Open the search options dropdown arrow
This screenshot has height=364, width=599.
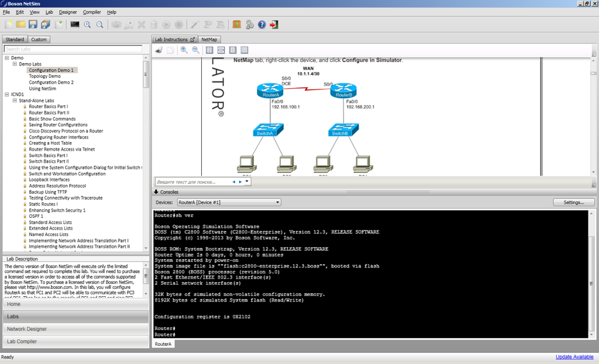(247, 181)
